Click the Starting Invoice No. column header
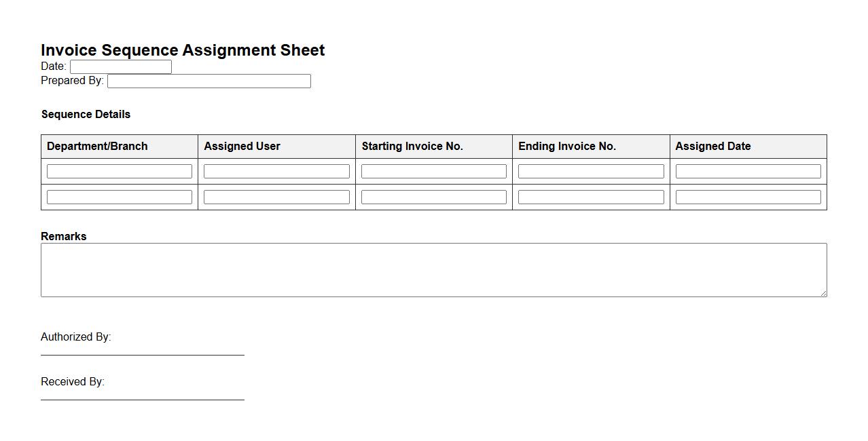Image resolution: width=868 pixels, height=441 pixels. point(412,147)
